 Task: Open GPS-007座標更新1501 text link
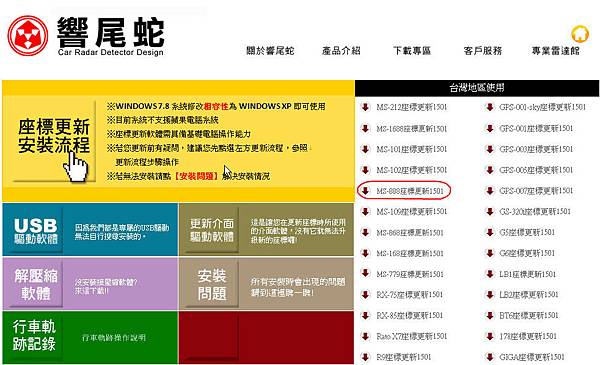coord(536,191)
